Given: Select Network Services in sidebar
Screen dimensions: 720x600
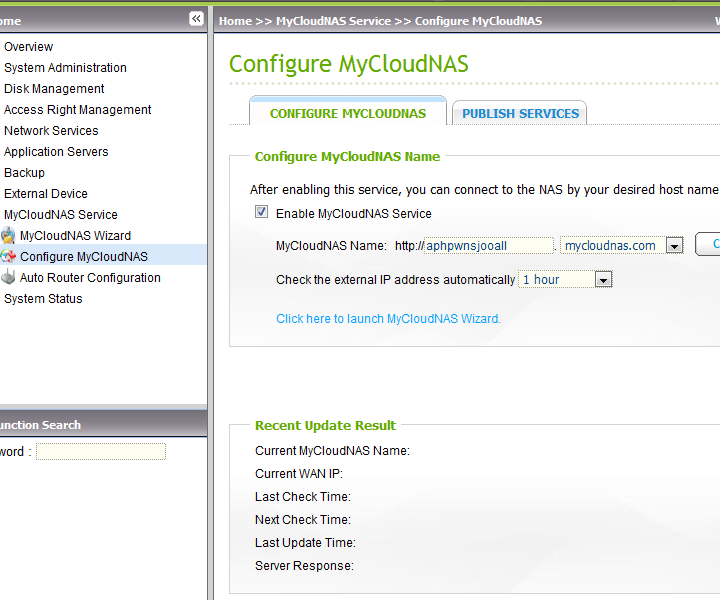Looking at the screenshot, I should pyautogui.click(x=51, y=131).
